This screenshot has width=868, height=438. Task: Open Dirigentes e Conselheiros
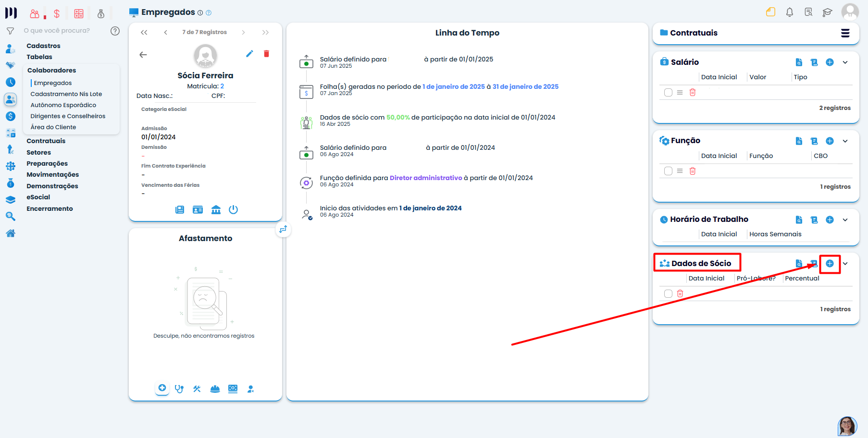68,116
